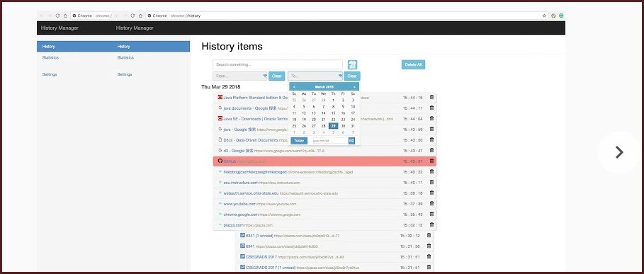
Task: Open the www.youtube.com entry link
Action: tap(240, 203)
